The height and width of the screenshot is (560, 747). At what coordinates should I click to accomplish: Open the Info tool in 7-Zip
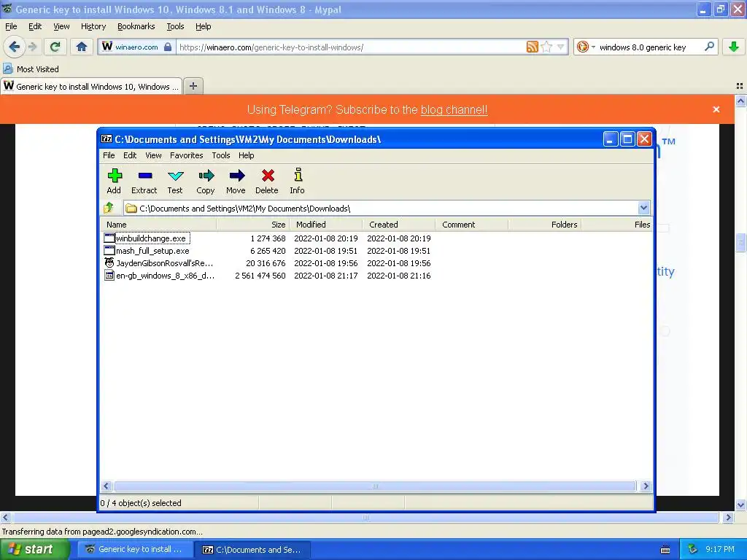tap(298, 181)
